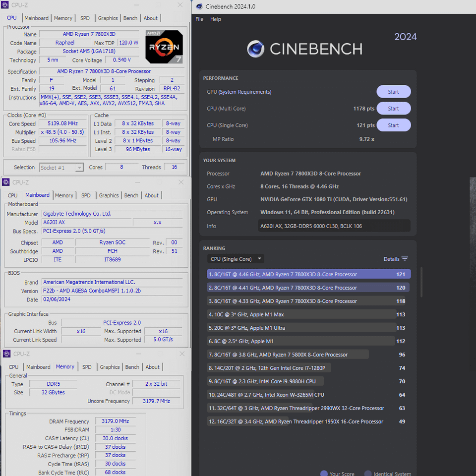
Task: Click the CPU-Z app icon in Memory window title bar
Action: coord(6,354)
